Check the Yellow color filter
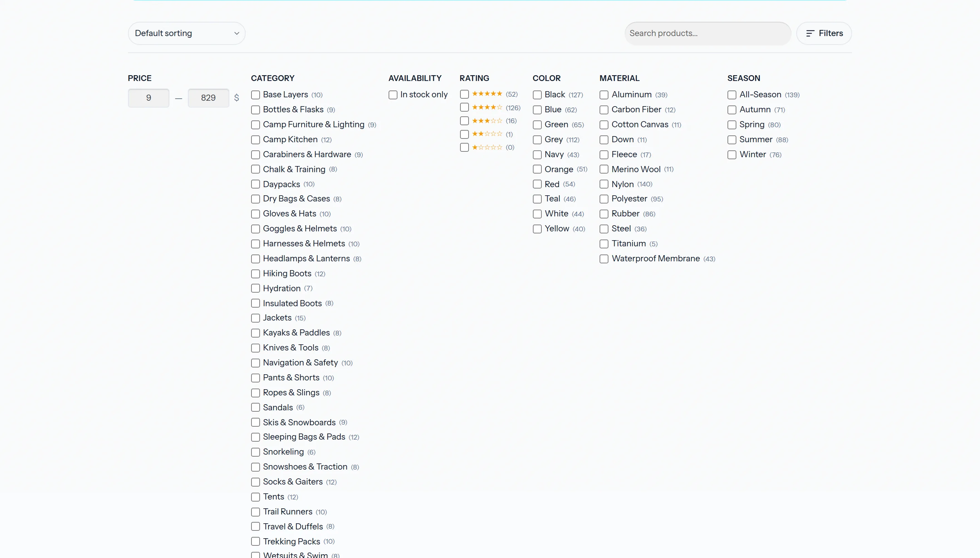Image resolution: width=980 pixels, height=558 pixels. click(537, 229)
